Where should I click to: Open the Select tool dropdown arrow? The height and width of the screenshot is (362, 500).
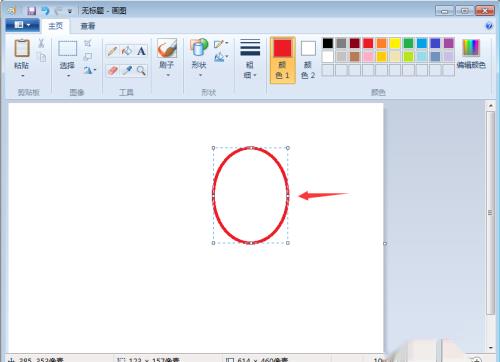68,76
